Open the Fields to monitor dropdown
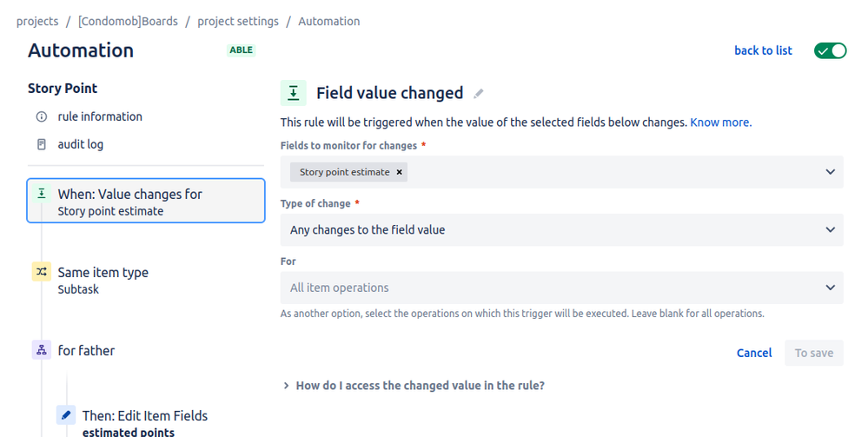This screenshot has height=437, width=868. tap(562, 172)
